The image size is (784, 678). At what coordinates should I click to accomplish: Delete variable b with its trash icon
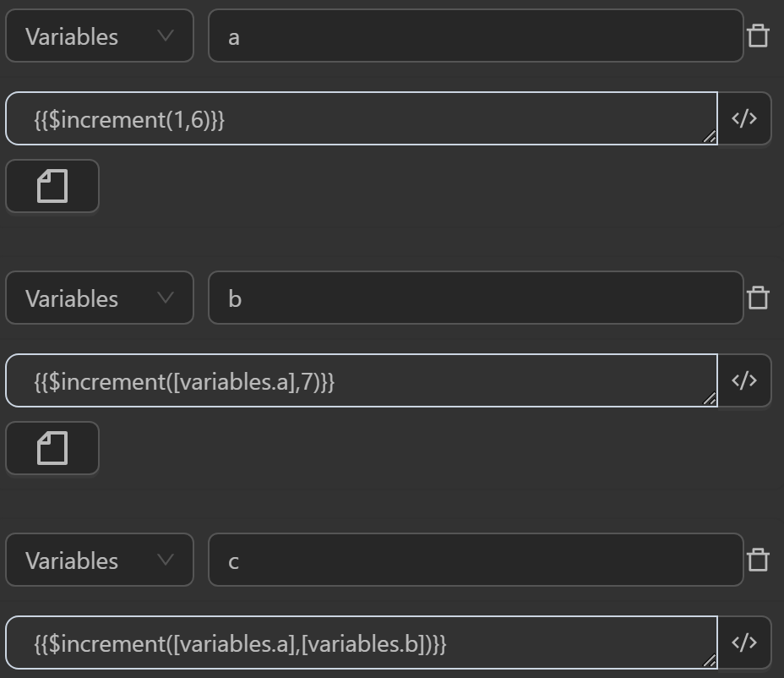(758, 298)
